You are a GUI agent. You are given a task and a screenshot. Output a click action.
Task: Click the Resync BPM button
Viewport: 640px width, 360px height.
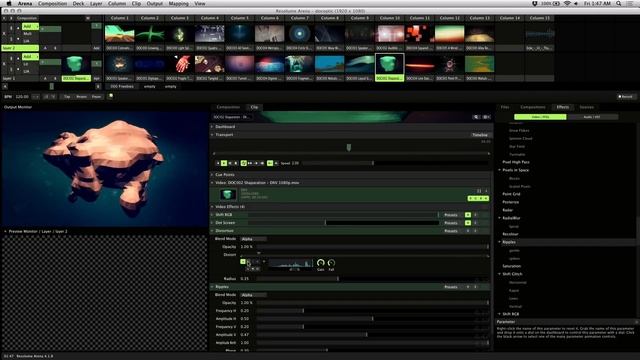[x=82, y=97]
